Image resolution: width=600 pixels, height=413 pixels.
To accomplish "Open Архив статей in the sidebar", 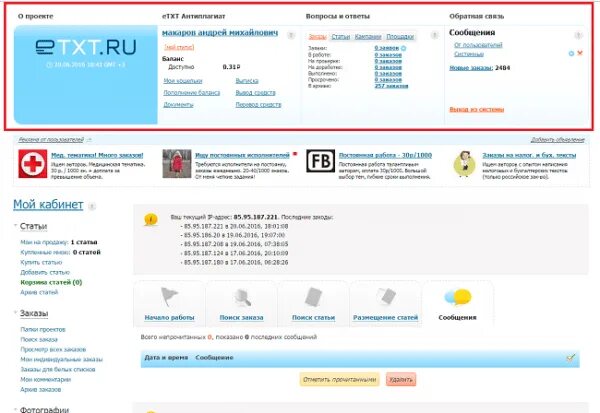I will coord(39,292).
